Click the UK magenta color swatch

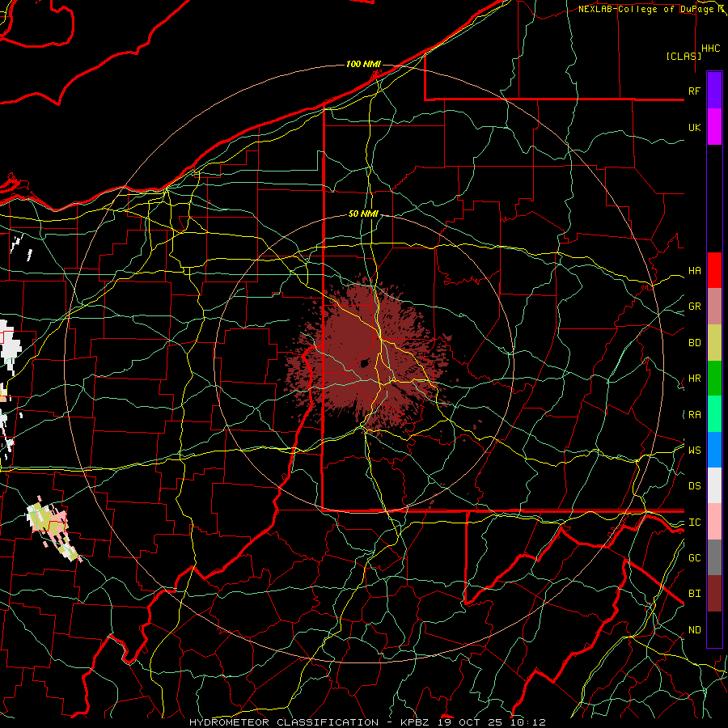tap(714, 127)
